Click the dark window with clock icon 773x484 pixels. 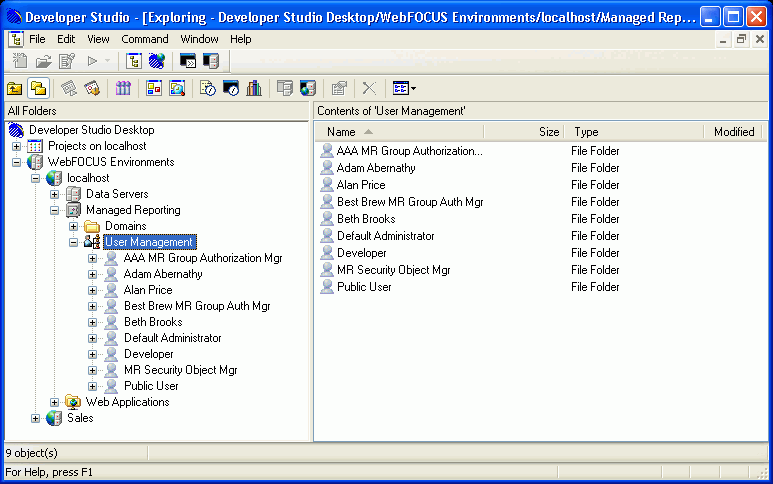pos(231,89)
